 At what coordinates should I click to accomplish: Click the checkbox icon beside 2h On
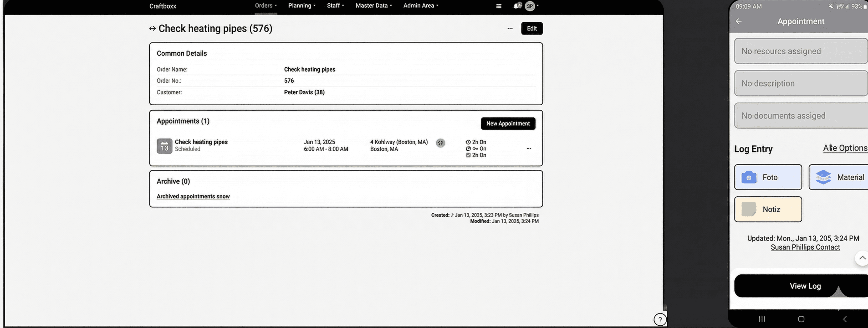click(468, 155)
